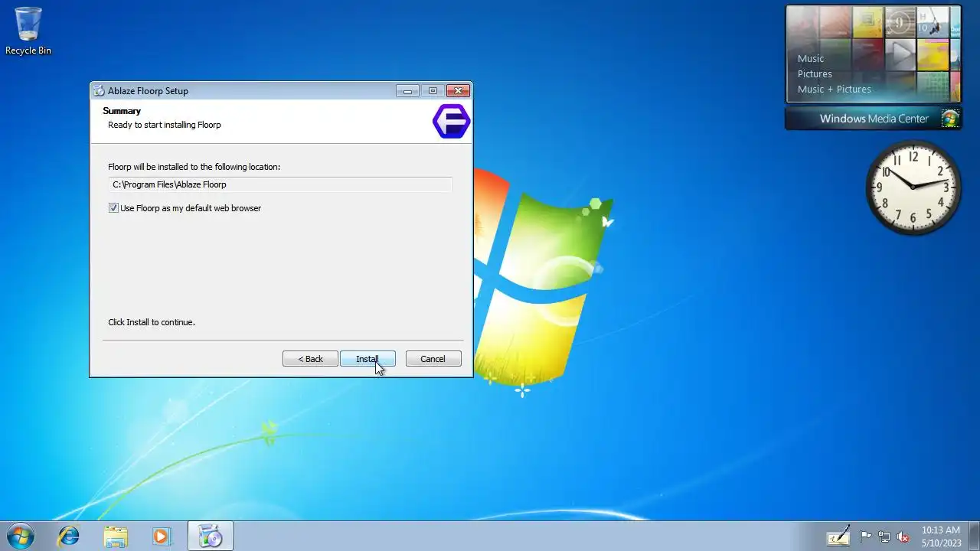This screenshot has height=551, width=980.
Task: Select Pictures in Media Center gadget
Action: tap(815, 73)
